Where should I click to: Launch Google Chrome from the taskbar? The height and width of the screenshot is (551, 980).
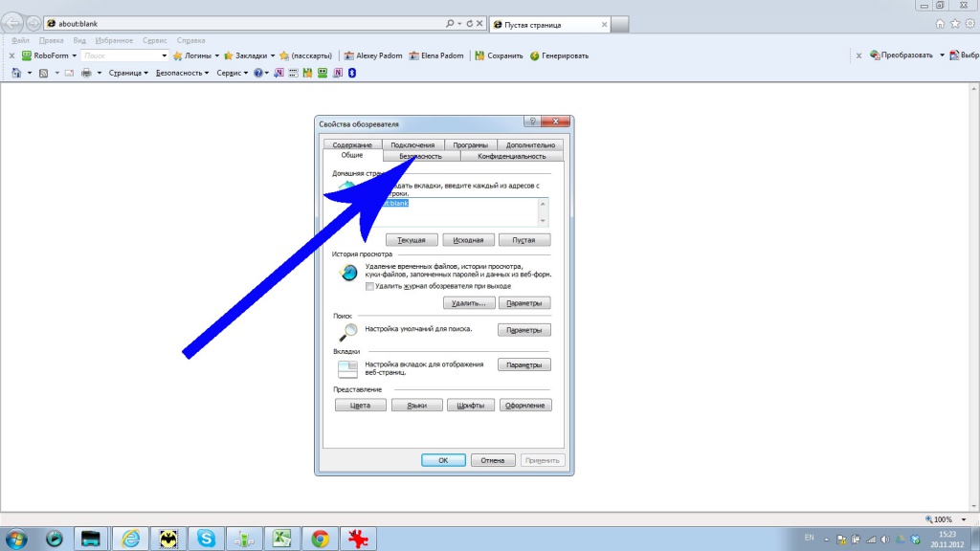click(320, 539)
